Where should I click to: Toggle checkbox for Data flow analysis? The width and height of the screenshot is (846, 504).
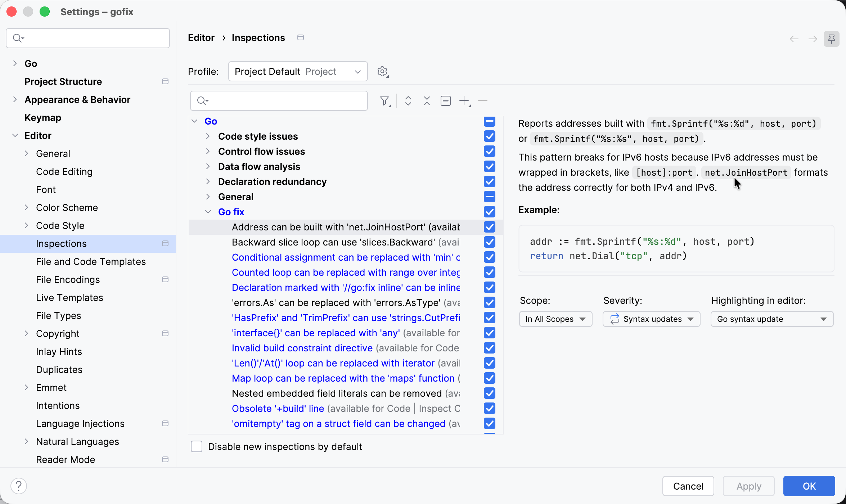(490, 167)
